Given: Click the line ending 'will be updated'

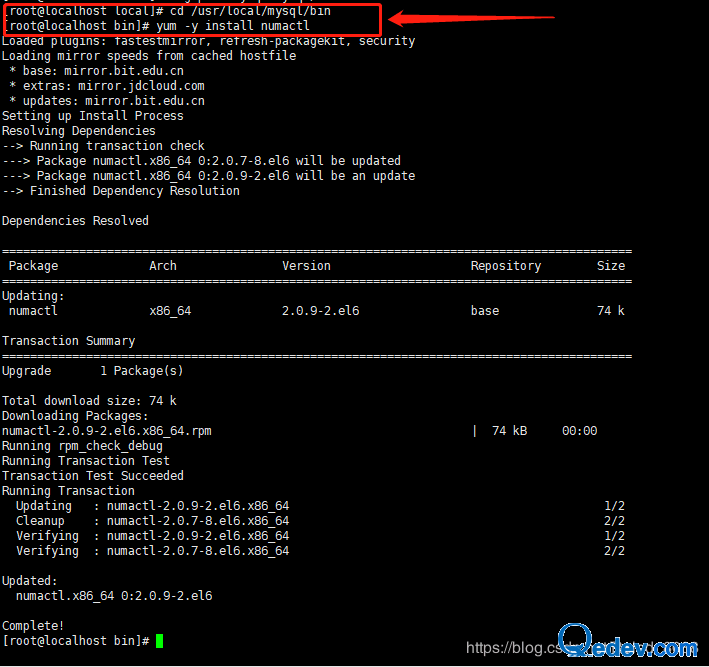Looking at the screenshot, I should [201, 161].
